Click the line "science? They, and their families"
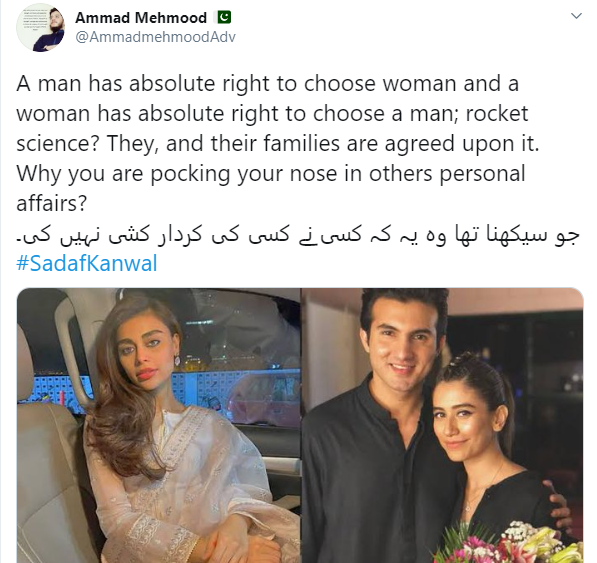 point(278,144)
